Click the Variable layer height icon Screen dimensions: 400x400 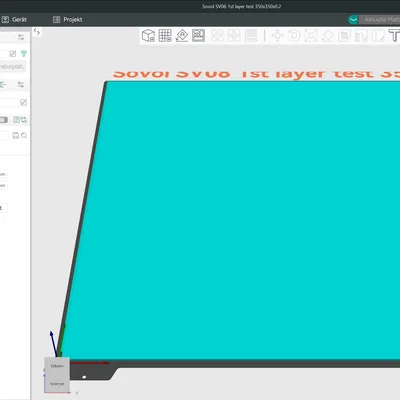[x=251, y=35]
